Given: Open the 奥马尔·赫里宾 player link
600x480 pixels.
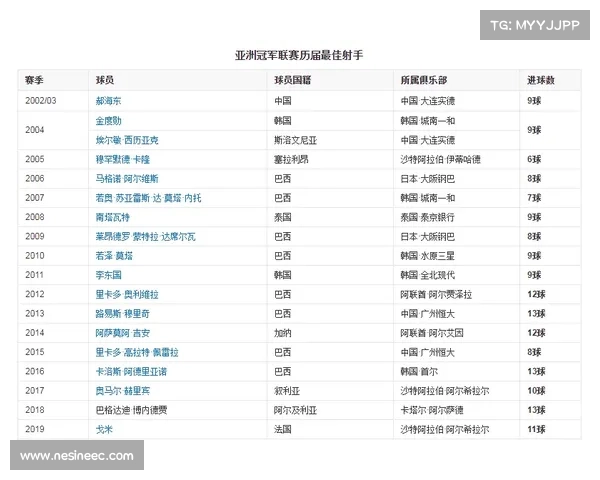Looking at the screenshot, I should tap(122, 391).
